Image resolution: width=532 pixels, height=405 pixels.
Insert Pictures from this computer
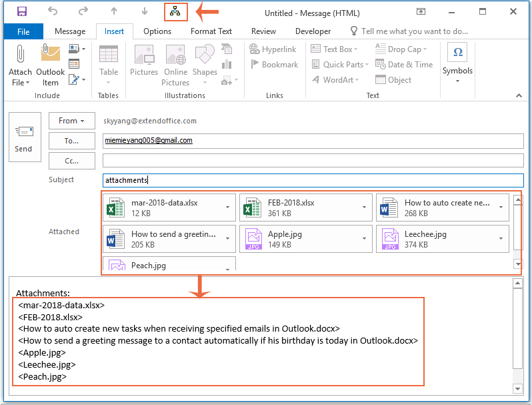tap(144, 61)
